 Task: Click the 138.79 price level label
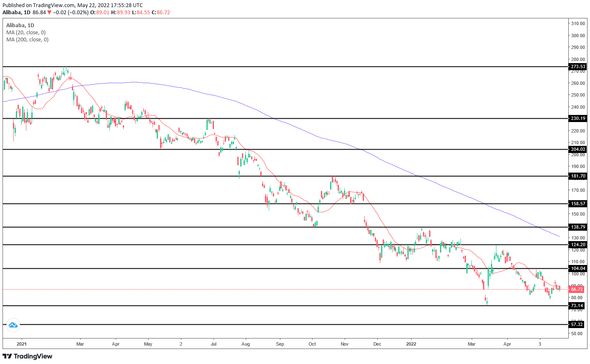pyautogui.click(x=578, y=227)
